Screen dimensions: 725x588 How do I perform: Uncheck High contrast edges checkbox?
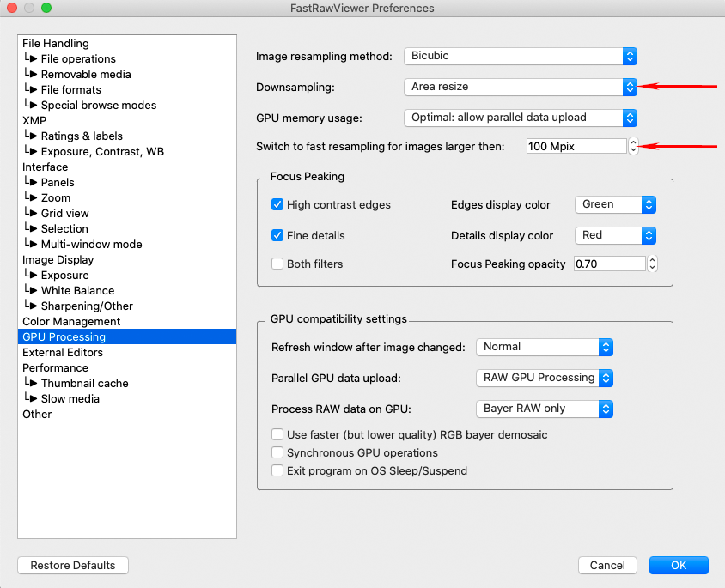(x=277, y=205)
